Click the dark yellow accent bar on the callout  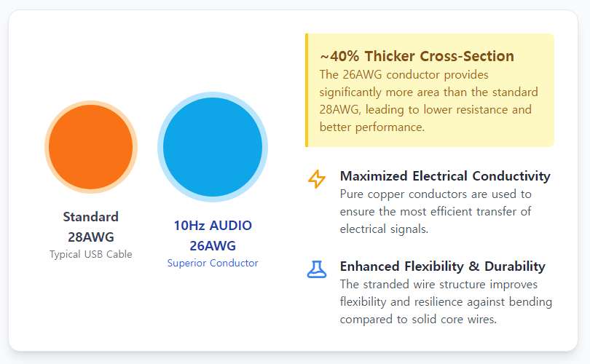coord(307,90)
